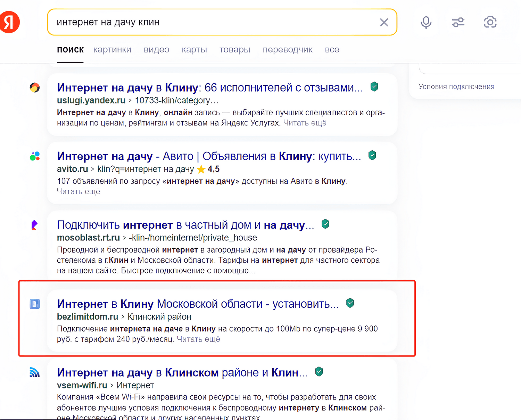The height and width of the screenshot is (420, 521).
Task: Expand the все menu item
Action: 332,50
